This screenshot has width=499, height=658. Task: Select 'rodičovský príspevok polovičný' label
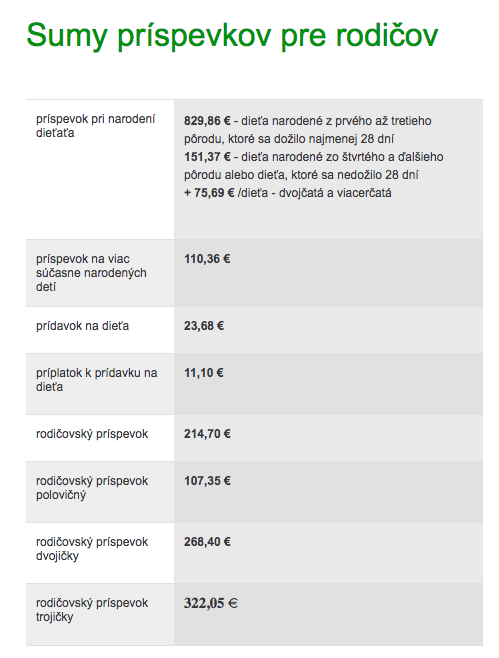[92, 488]
